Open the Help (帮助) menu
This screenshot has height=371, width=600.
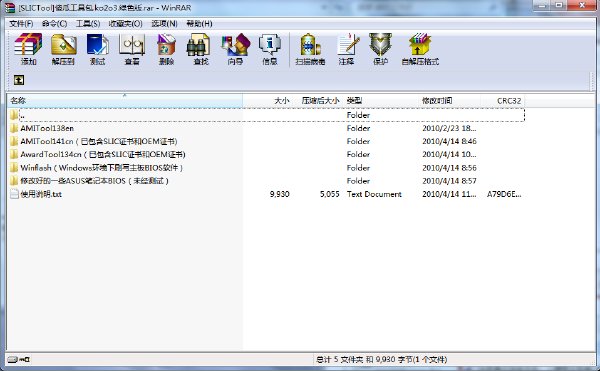(x=199, y=24)
